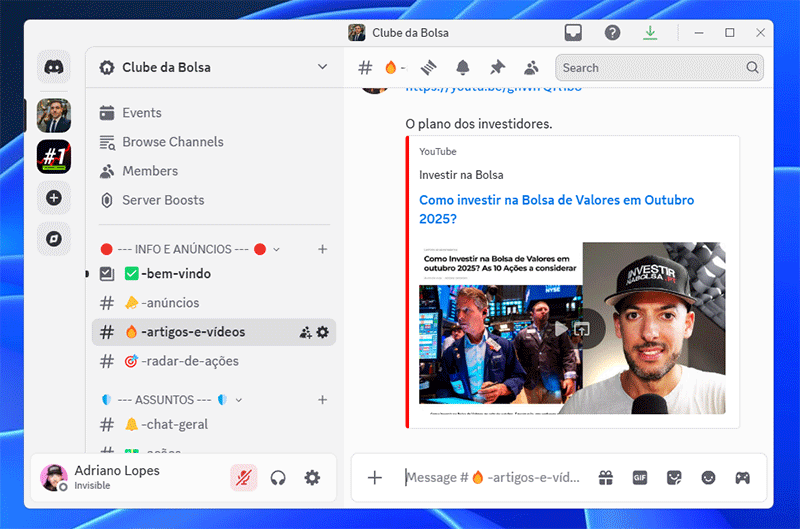Open the emoji picker
800x529 pixels.
click(x=708, y=477)
